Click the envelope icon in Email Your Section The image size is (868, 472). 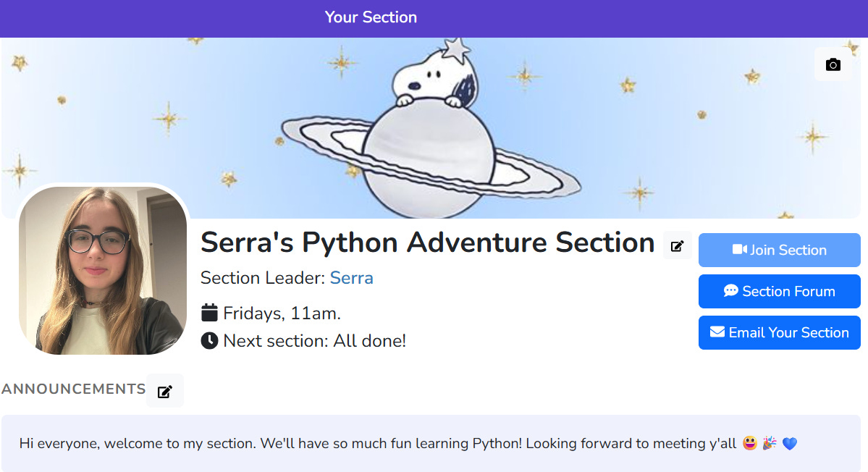pos(717,332)
